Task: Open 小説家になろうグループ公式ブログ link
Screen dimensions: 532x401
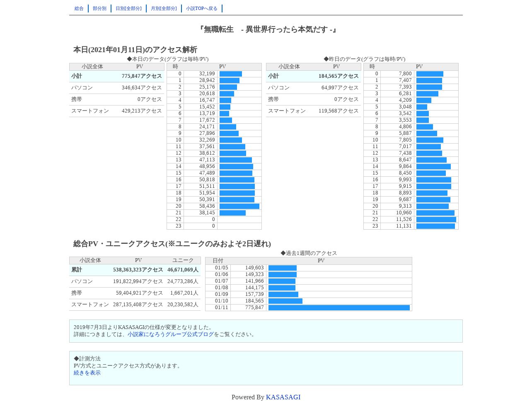Action: 171,334
